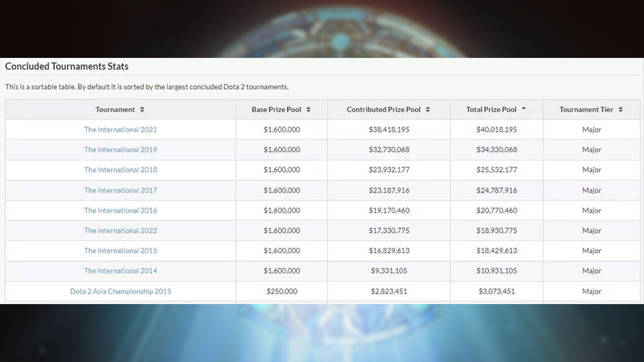Select contributed value $38,418,195
Image resolution: width=644 pixels, height=362 pixels.
click(389, 130)
